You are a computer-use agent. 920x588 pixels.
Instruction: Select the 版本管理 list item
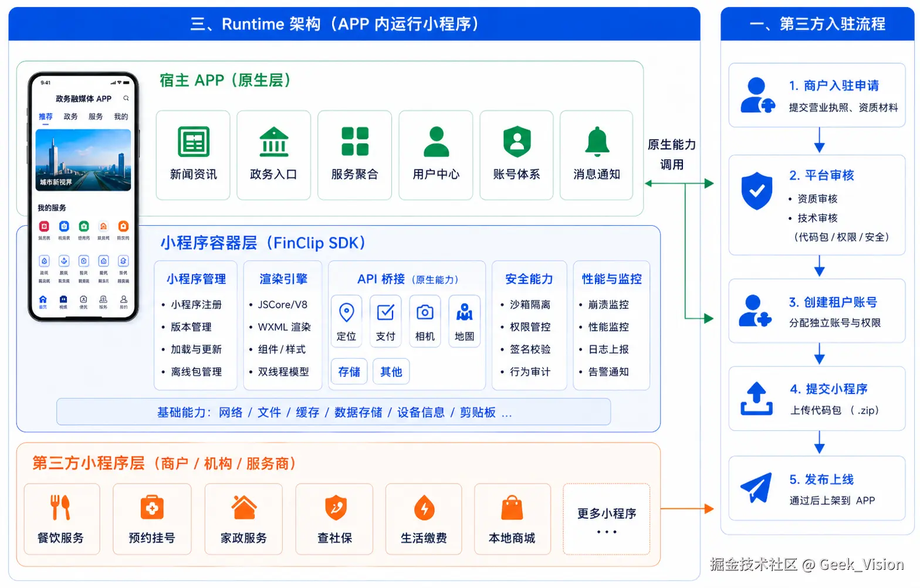(x=191, y=327)
